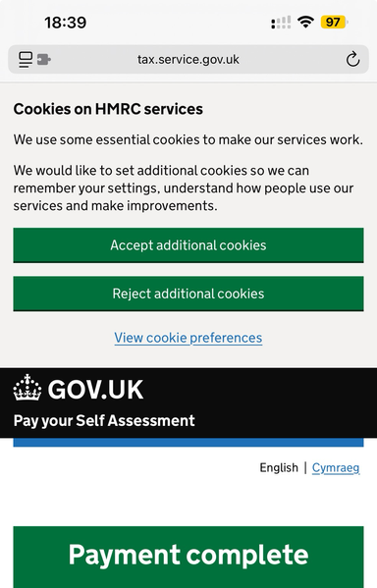Open View cookie preferences link
Viewport: 377px width, 588px height.
coord(188,338)
